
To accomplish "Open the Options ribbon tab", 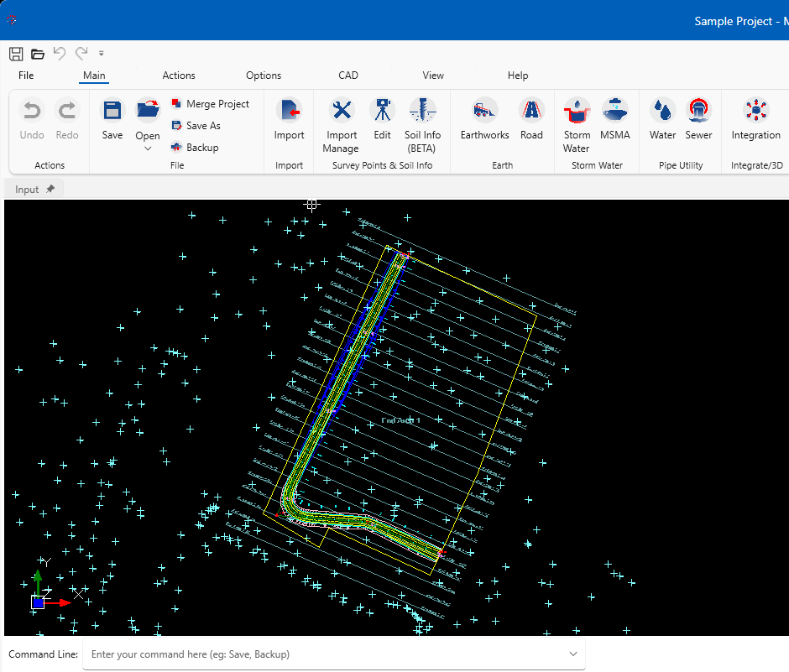I will (x=264, y=76).
